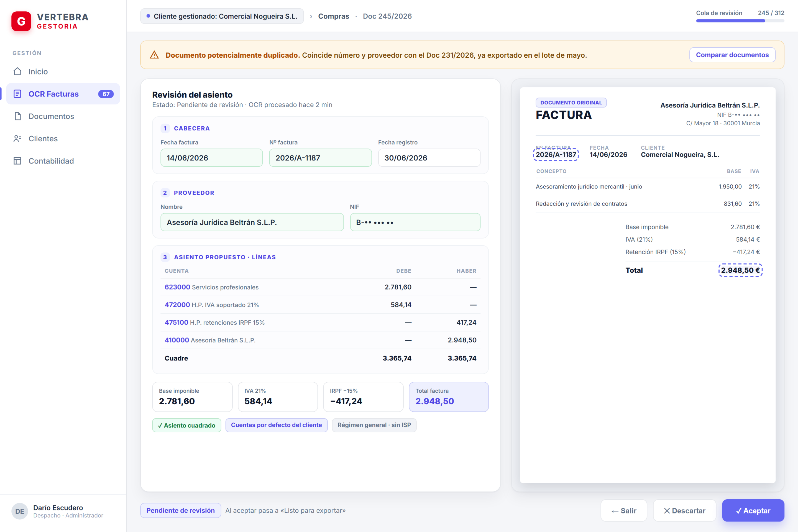This screenshot has height=532, width=798.
Task: Click the breadcrumb chevron after client name
Action: [311, 16]
